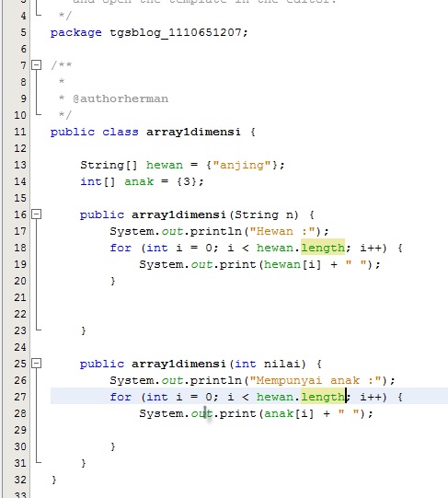
Task: Click the package keyword on line 5
Action: pos(75,33)
